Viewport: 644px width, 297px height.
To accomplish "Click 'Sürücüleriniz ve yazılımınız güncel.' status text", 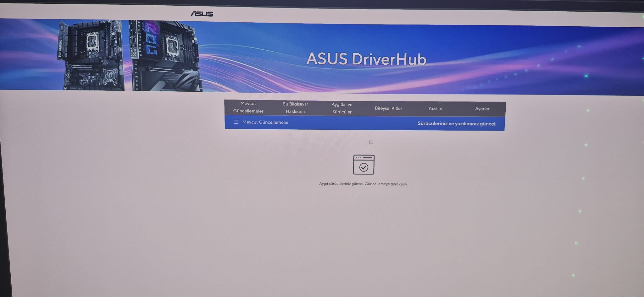I will point(457,124).
